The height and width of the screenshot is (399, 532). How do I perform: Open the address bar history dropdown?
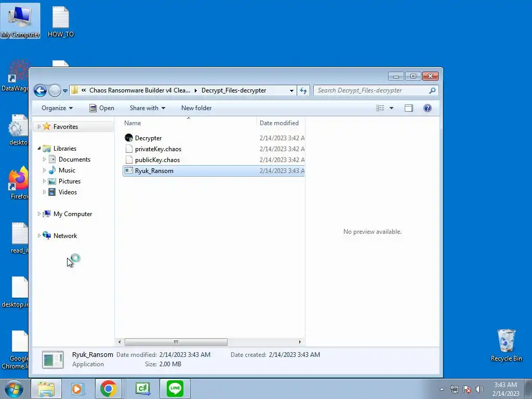(291, 90)
